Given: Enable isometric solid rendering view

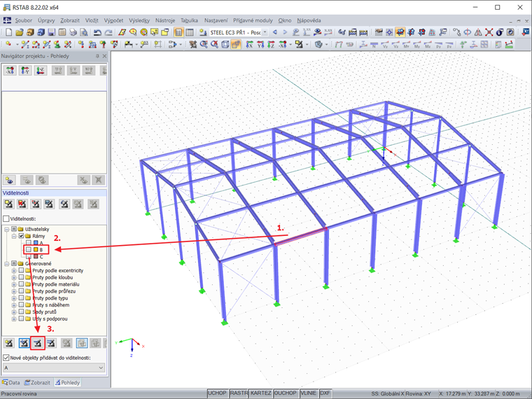Looking at the screenshot, I should point(236,44).
